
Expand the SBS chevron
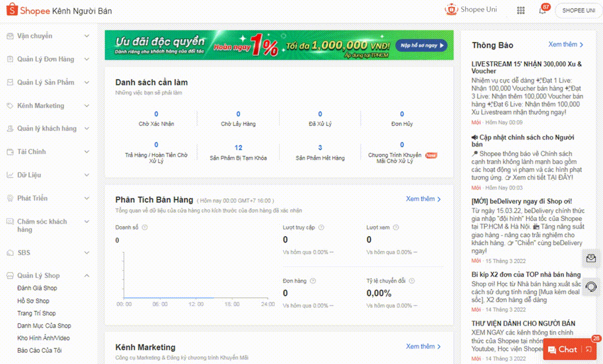pyautogui.click(x=87, y=253)
